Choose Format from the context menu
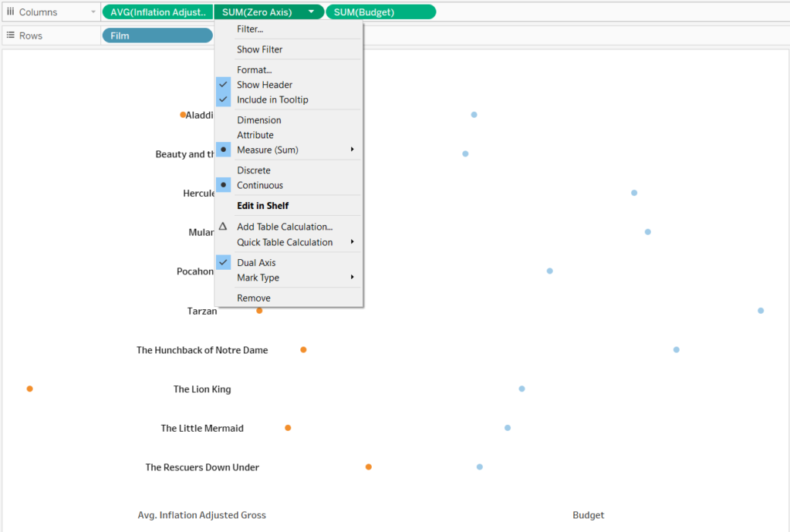 click(255, 69)
